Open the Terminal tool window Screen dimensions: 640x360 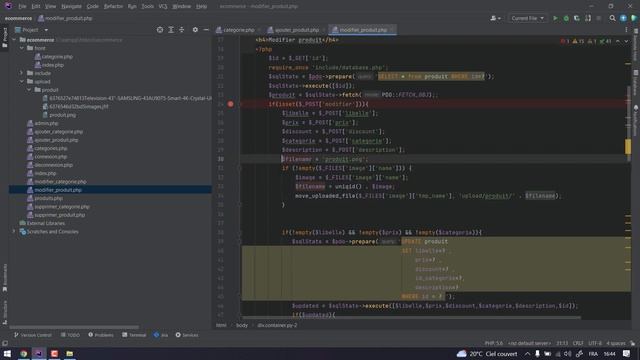coord(134,335)
